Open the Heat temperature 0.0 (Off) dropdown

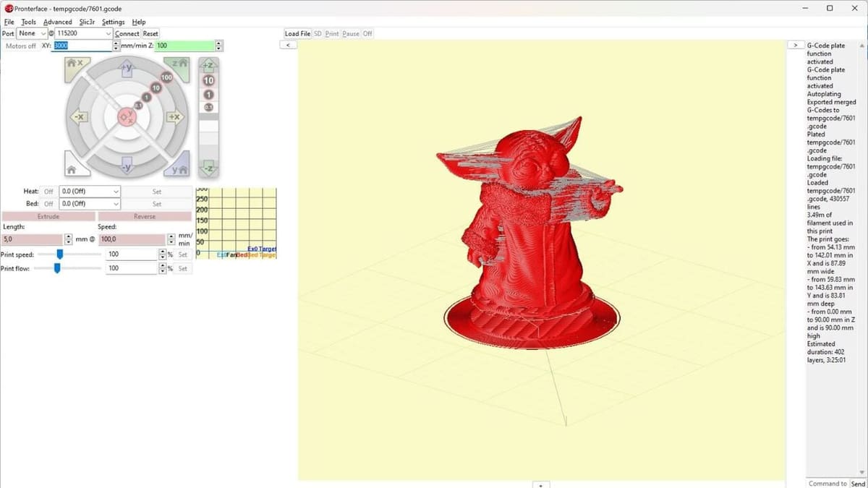[x=88, y=192]
